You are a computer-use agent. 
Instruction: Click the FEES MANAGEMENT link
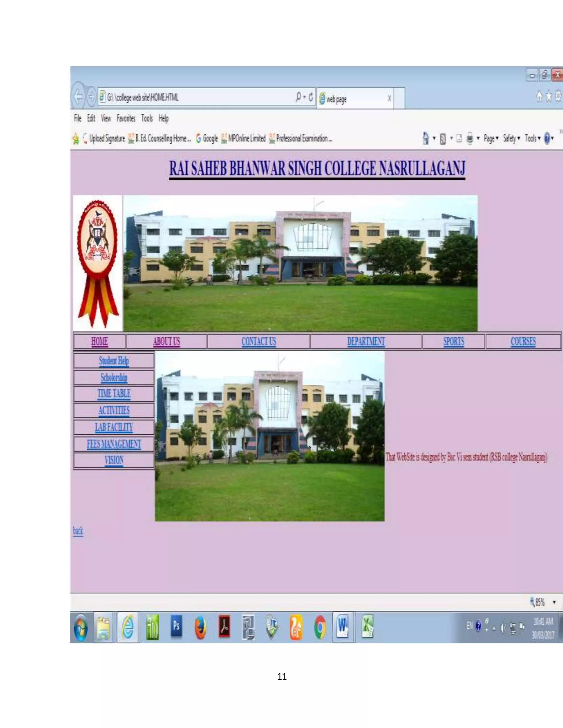114,444
